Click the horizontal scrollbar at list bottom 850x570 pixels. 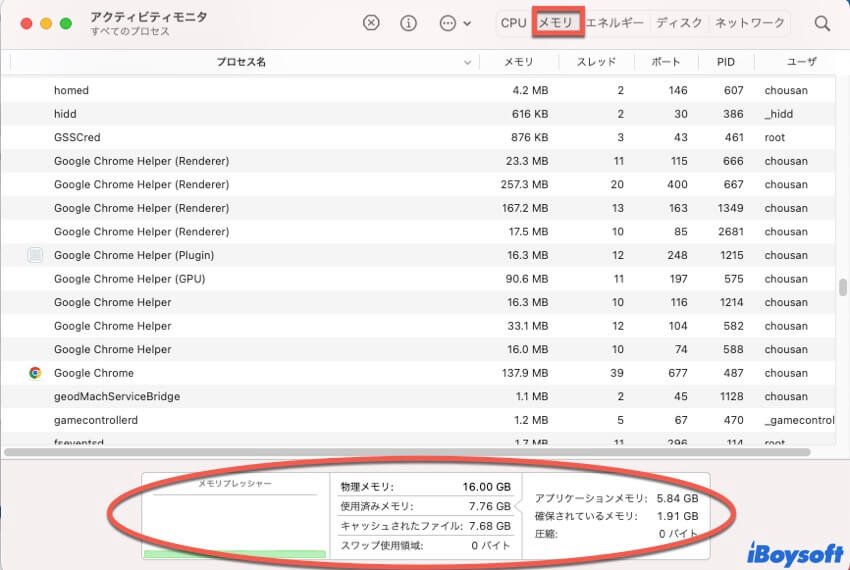click(407, 452)
